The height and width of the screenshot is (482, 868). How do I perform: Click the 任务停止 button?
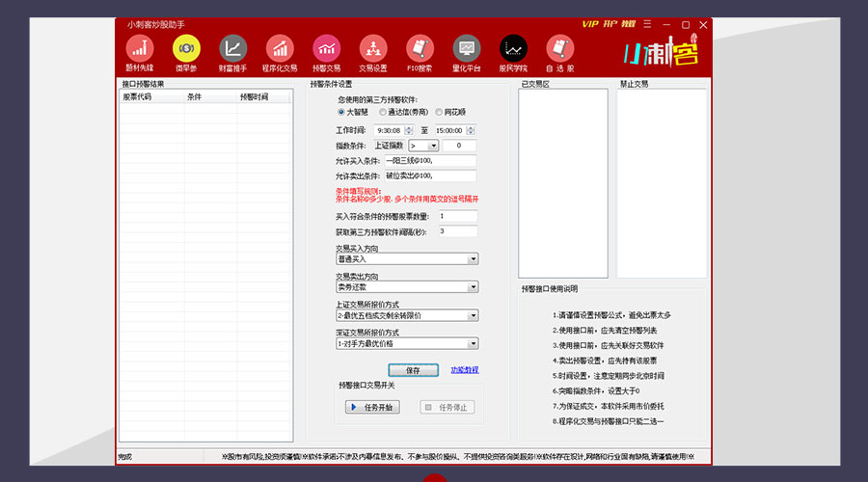coord(447,408)
